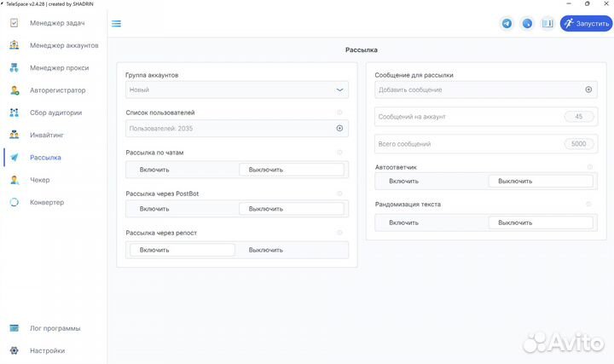Click the Всего сообщений value field

pyautogui.click(x=578, y=144)
